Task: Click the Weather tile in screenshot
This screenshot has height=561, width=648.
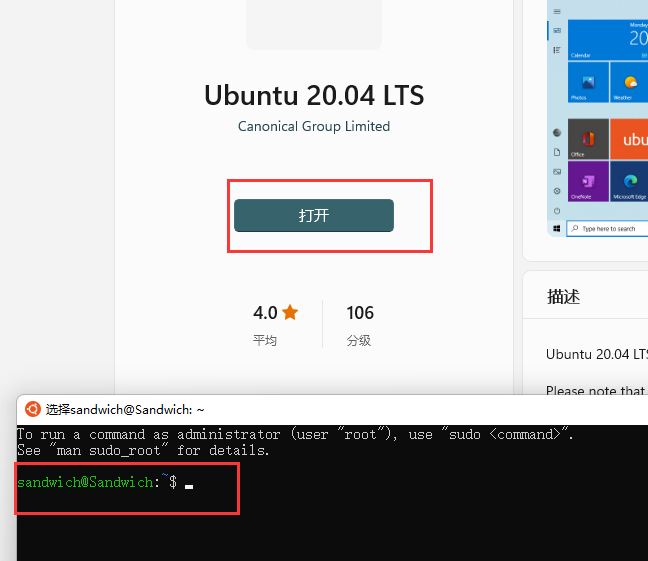Action: tap(629, 82)
